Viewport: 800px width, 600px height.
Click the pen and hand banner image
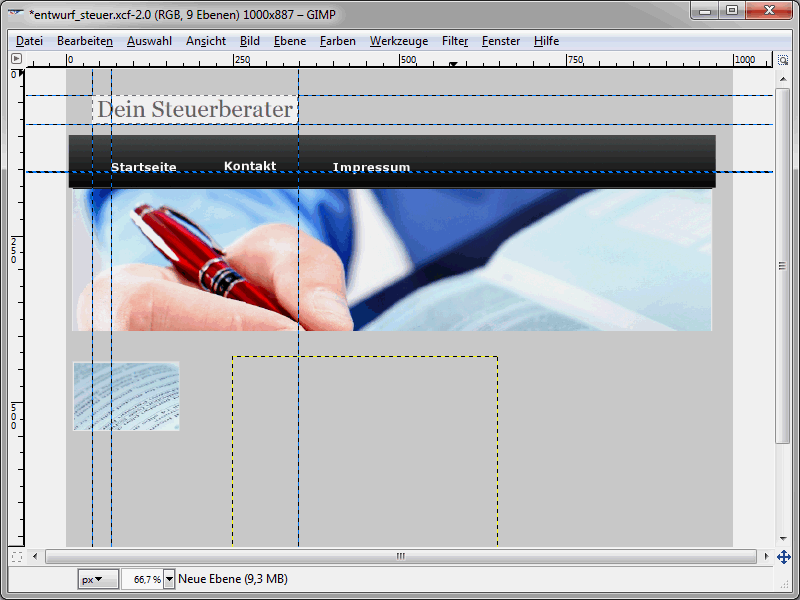(392, 260)
